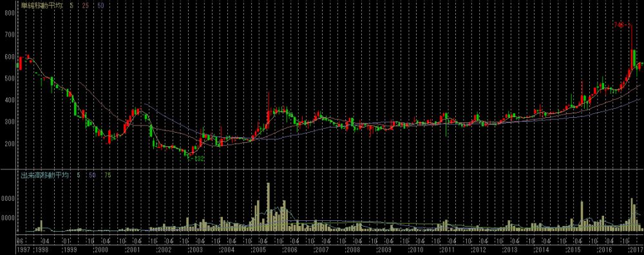Select the 1997 year label
Viewport: 644px width, 255px height.
(23, 250)
